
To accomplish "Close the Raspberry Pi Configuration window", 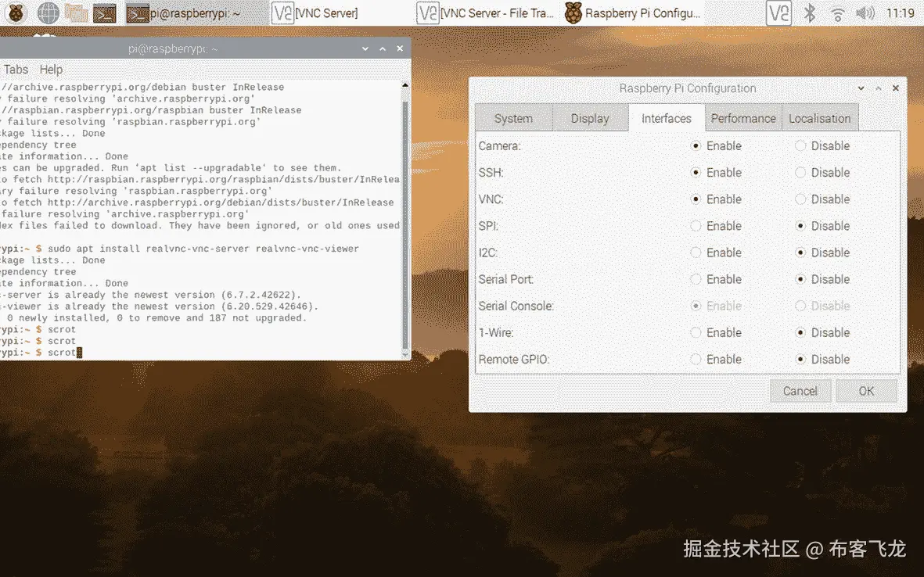I will point(896,88).
